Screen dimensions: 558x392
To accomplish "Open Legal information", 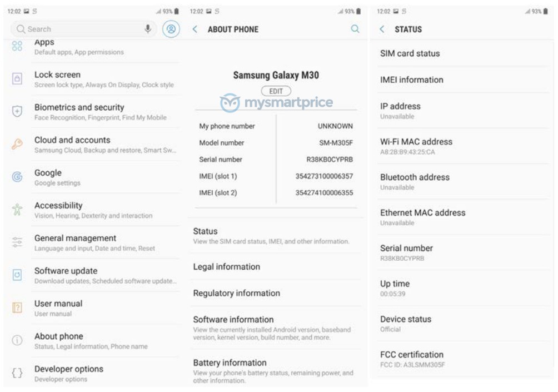I will (x=276, y=267).
